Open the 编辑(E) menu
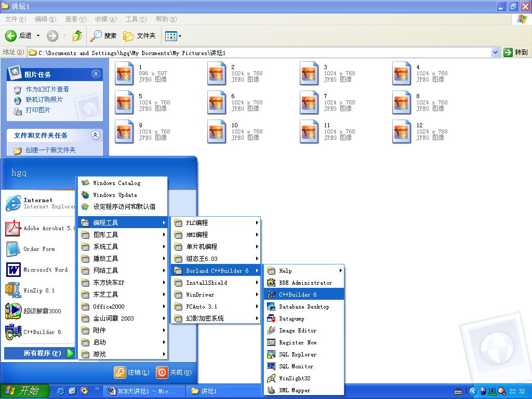Viewport: 532px width, 399px height. (46, 19)
